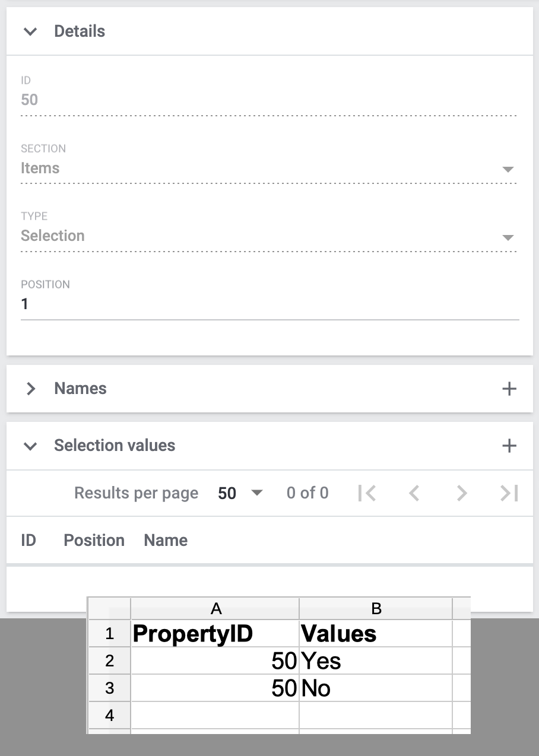Select spreadsheet row 3 header

(x=109, y=688)
